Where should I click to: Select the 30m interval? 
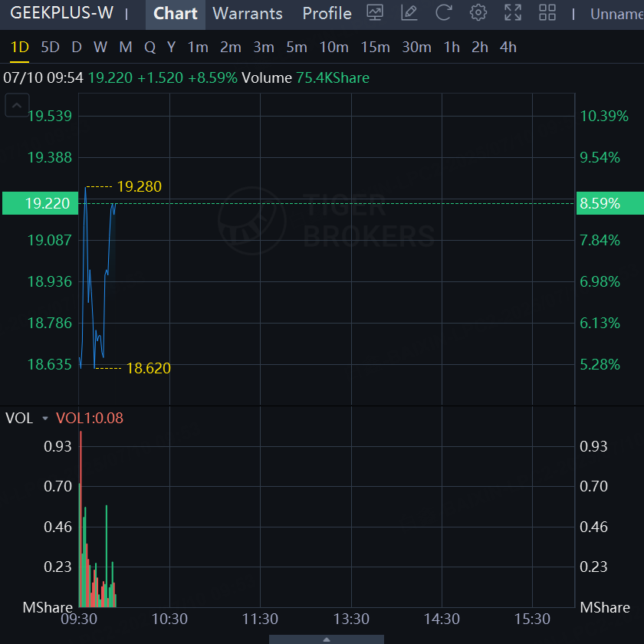click(x=416, y=48)
